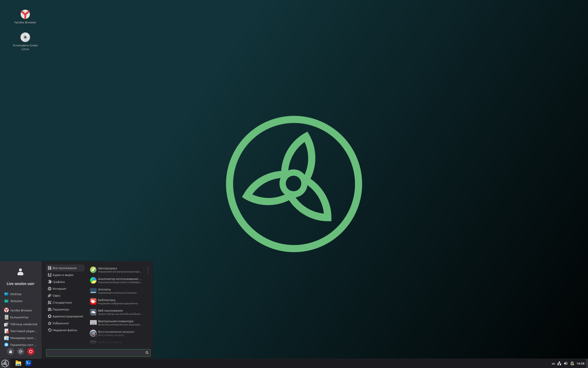Open Менеджер приложений from favorites
The height and width of the screenshot is (368, 588).
pyautogui.click(x=21, y=338)
